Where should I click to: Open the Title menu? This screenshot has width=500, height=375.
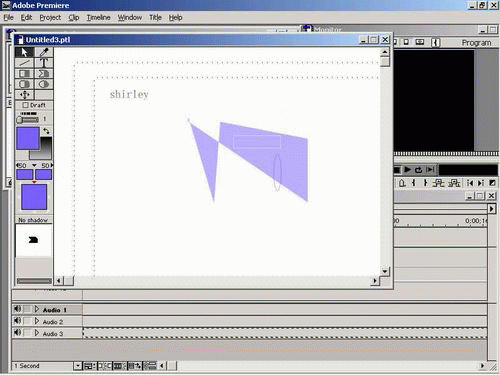(155, 17)
